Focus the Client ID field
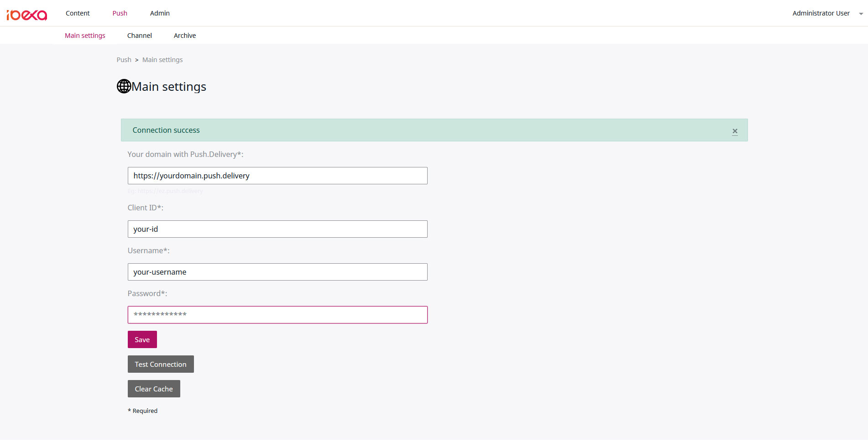Viewport: 868px width, 443px height. tap(277, 229)
